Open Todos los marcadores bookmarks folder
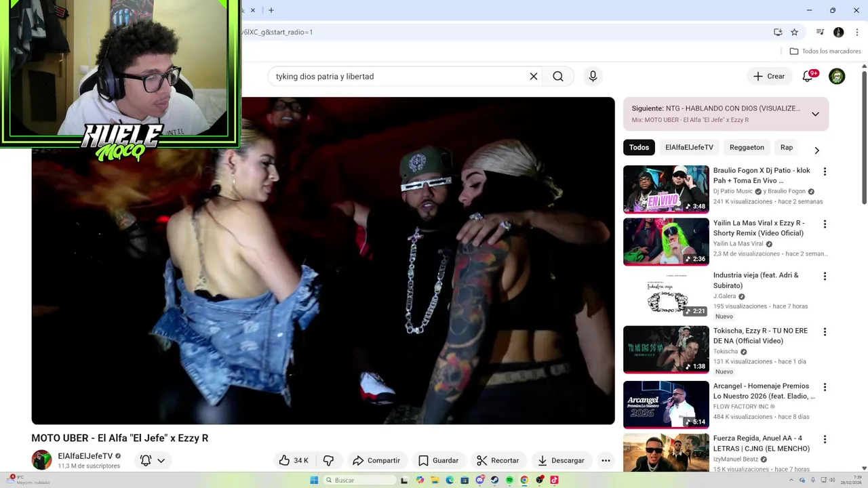 coord(825,51)
